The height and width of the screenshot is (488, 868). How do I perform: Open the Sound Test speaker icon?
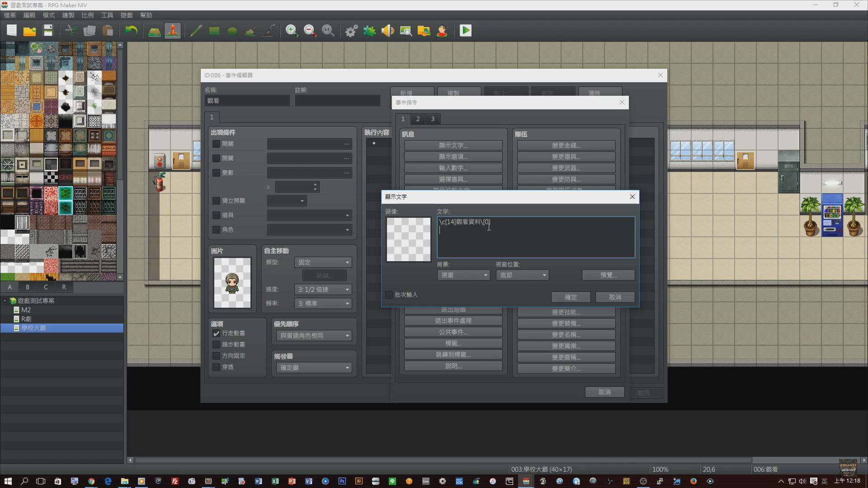(388, 31)
